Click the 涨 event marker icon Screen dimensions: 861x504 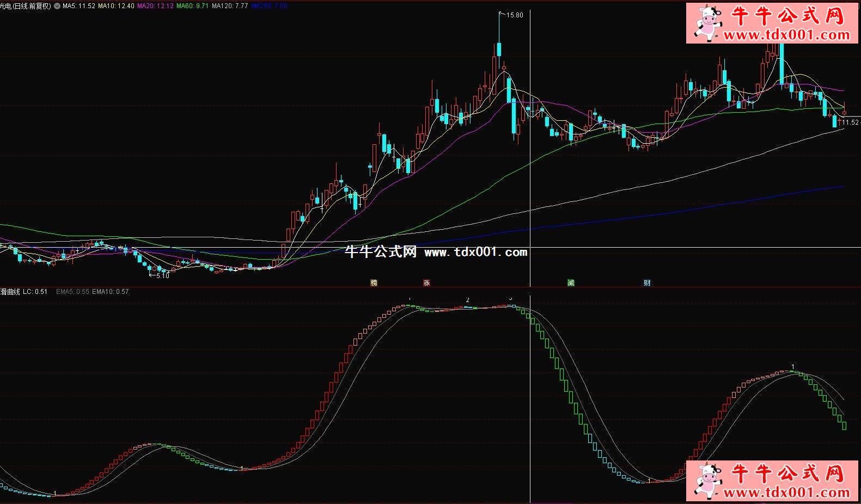426,282
